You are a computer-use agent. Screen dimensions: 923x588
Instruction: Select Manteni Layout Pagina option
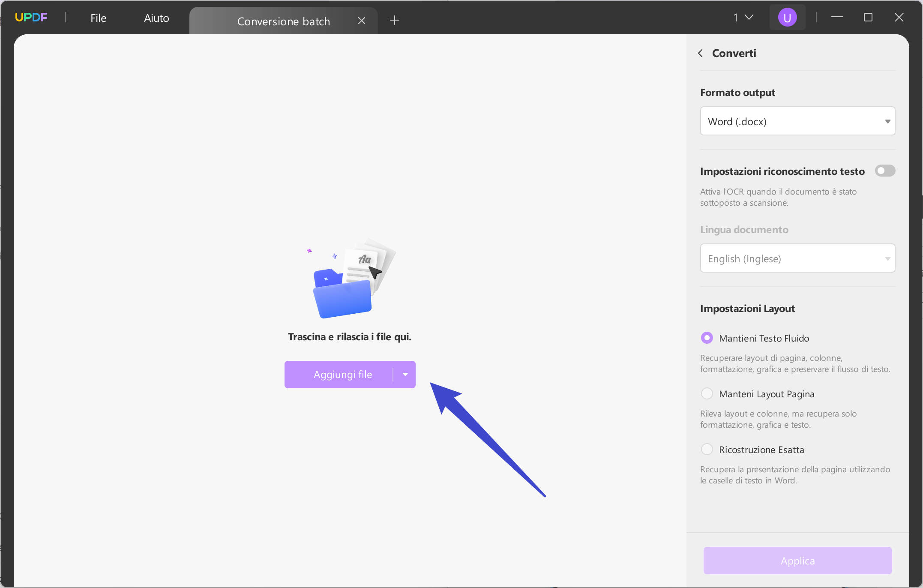pos(707,394)
